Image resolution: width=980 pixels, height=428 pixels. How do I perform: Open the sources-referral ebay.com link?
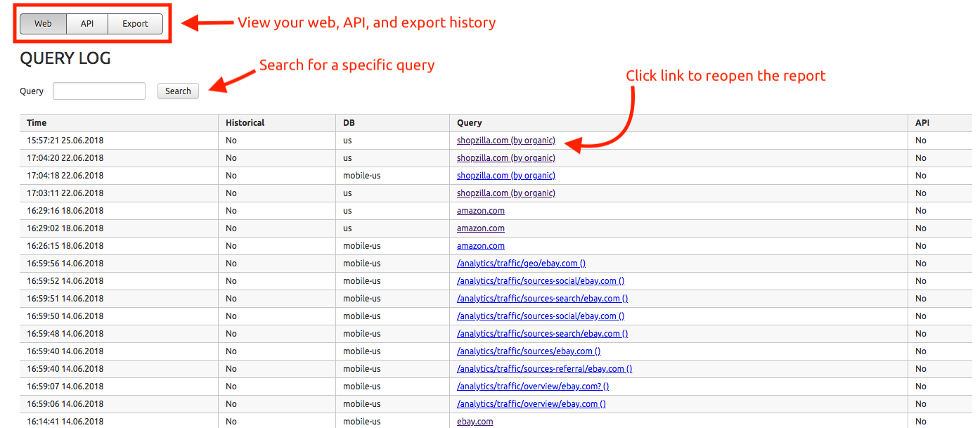544,369
